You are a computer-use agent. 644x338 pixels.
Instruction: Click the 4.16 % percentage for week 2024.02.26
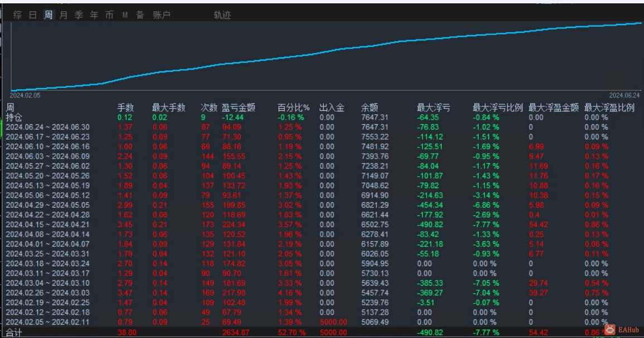(x=290, y=293)
